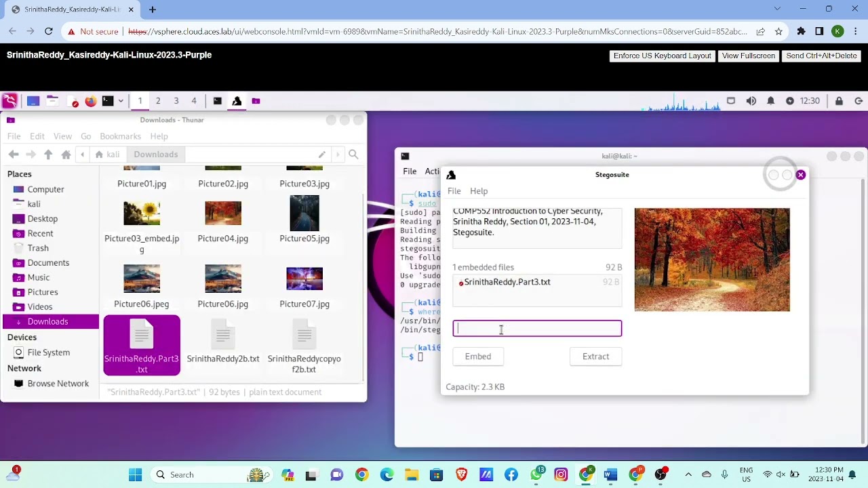Click the lock screen icon in Kali panel
Screen dimensions: 868x488
839,101
